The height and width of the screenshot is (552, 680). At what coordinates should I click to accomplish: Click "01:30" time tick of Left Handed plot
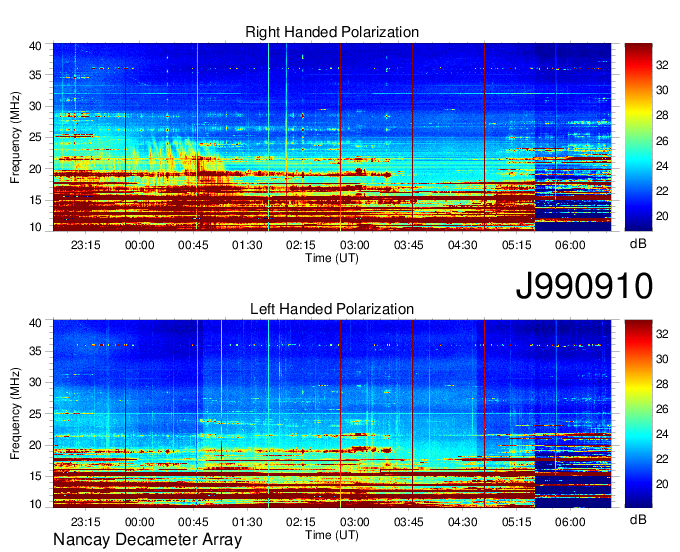pos(247,522)
